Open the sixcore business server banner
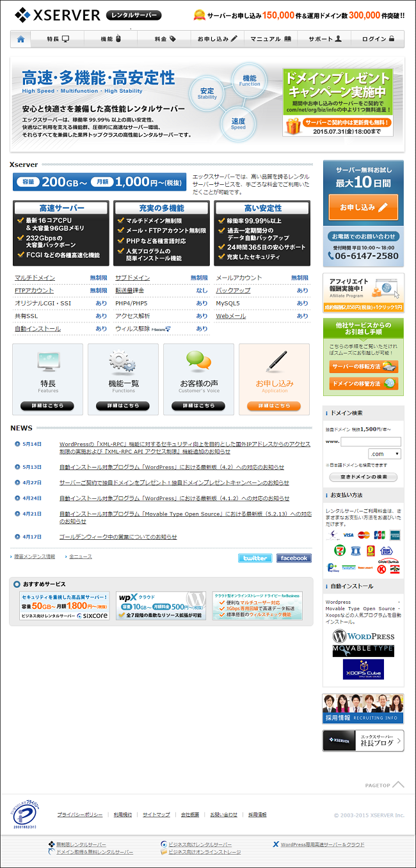 click(65, 606)
